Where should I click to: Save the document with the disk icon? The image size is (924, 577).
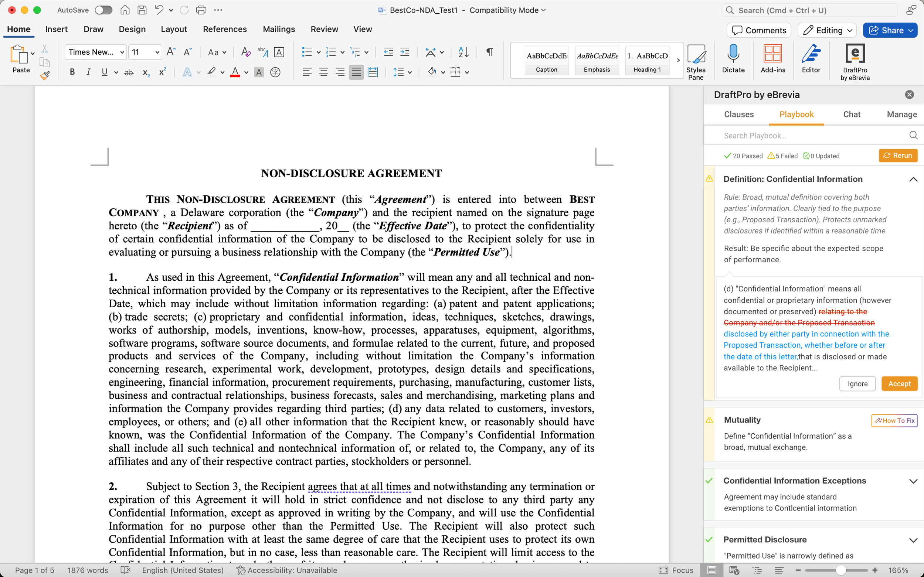(x=142, y=10)
